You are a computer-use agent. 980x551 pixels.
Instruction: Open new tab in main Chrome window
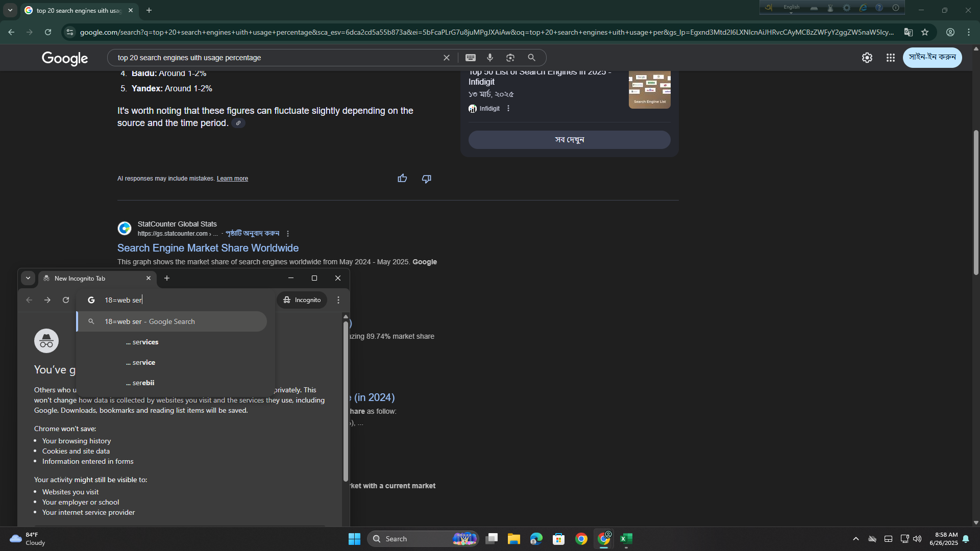149,10
